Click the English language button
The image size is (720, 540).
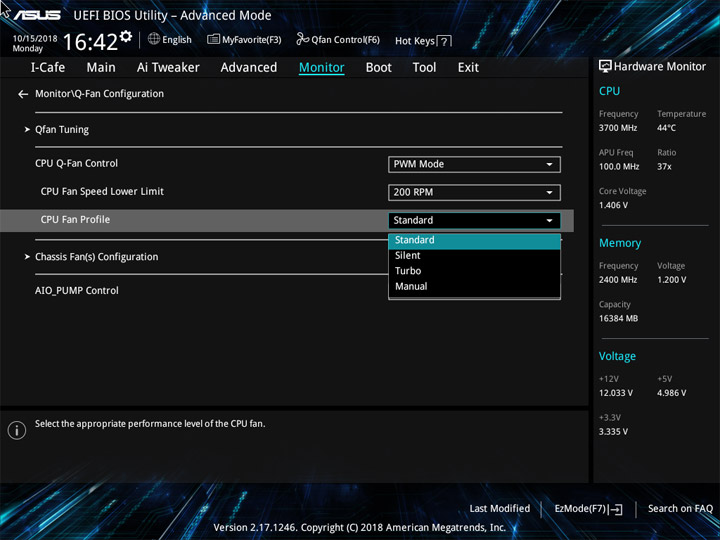tap(176, 40)
